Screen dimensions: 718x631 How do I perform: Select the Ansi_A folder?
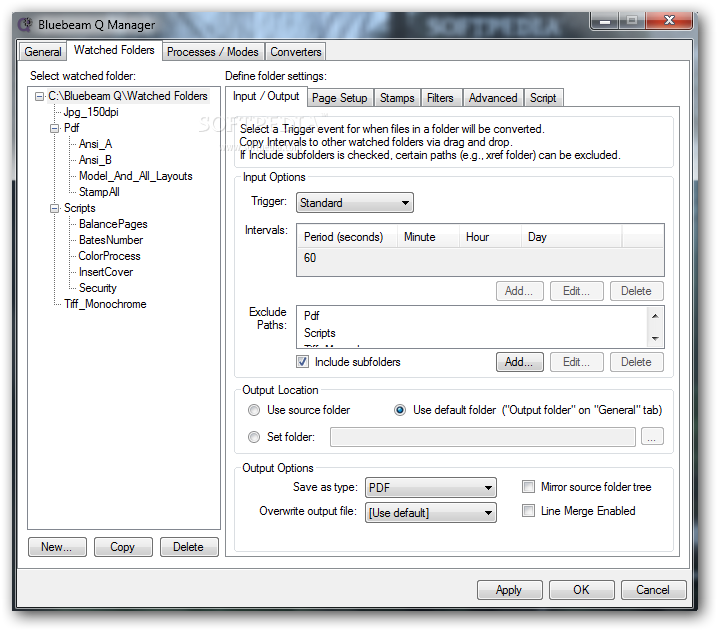click(x=95, y=144)
